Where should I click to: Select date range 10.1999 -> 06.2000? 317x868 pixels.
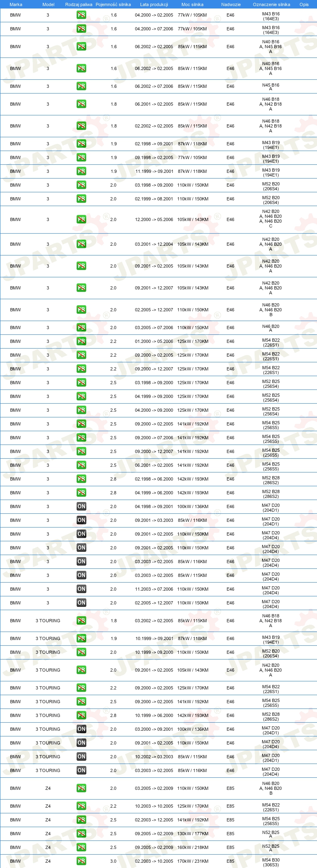tap(154, 715)
